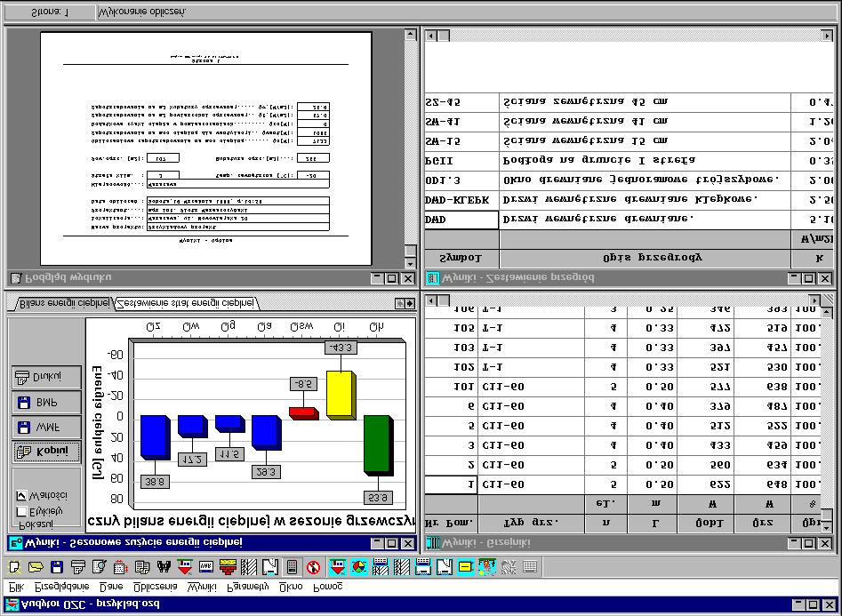Screen dimensions: 842x616
Task: Open the Obliczenia menu
Action: 156,587
